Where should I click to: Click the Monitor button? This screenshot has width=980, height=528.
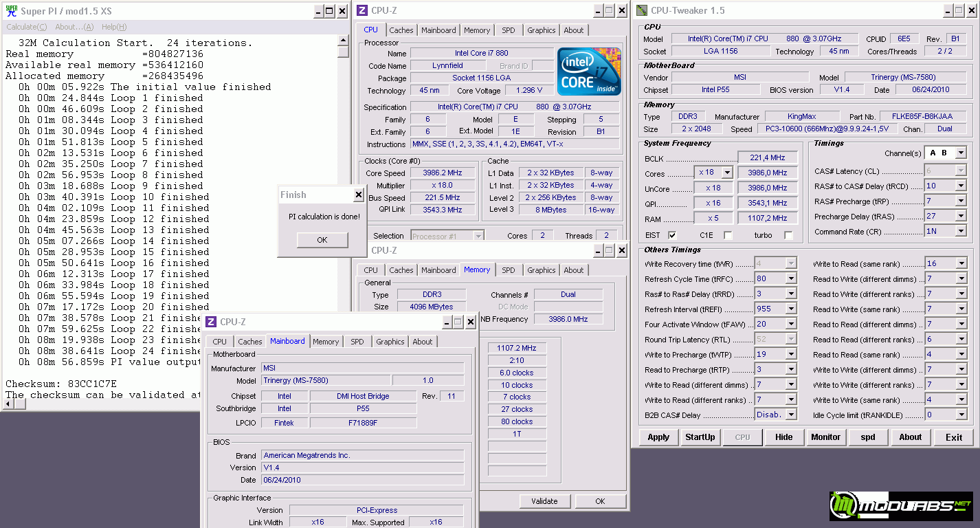[826, 437]
